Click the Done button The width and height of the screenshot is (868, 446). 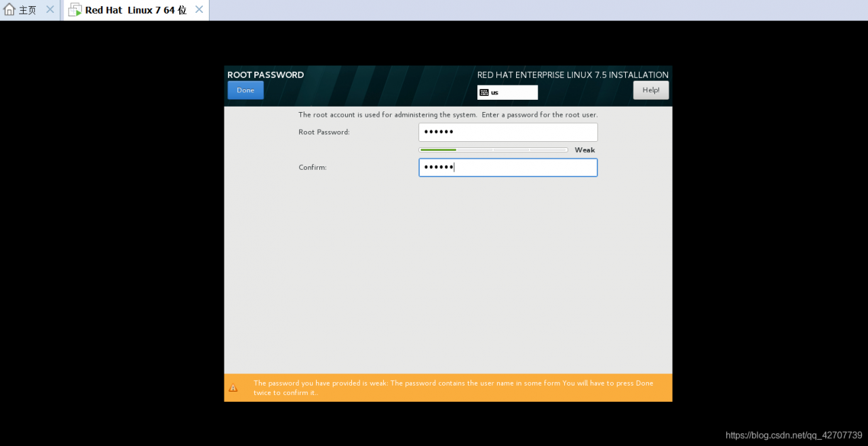[x=245, y=90]
